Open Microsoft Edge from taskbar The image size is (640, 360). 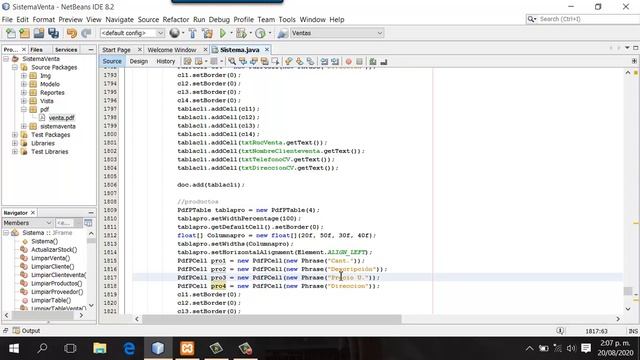129,348
